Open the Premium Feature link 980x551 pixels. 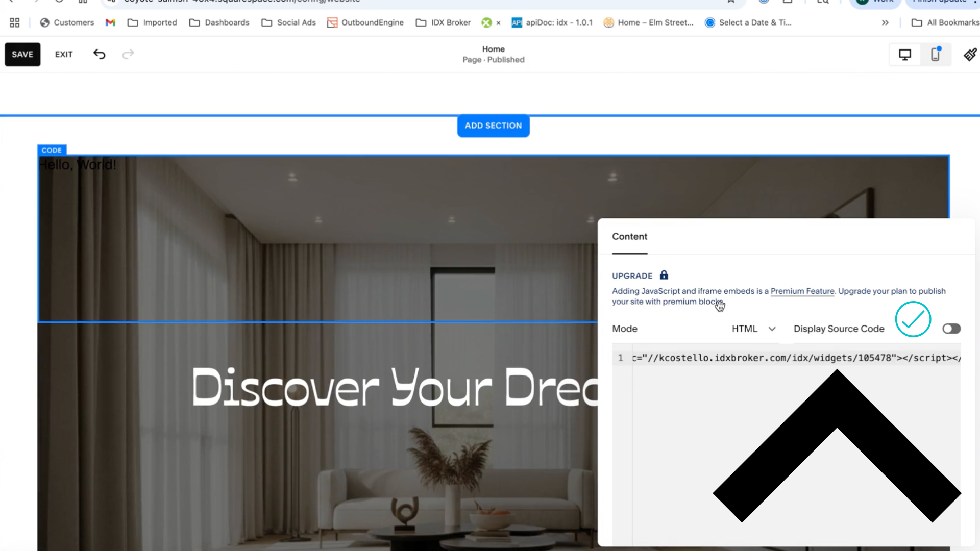click(x=802, y=291)
